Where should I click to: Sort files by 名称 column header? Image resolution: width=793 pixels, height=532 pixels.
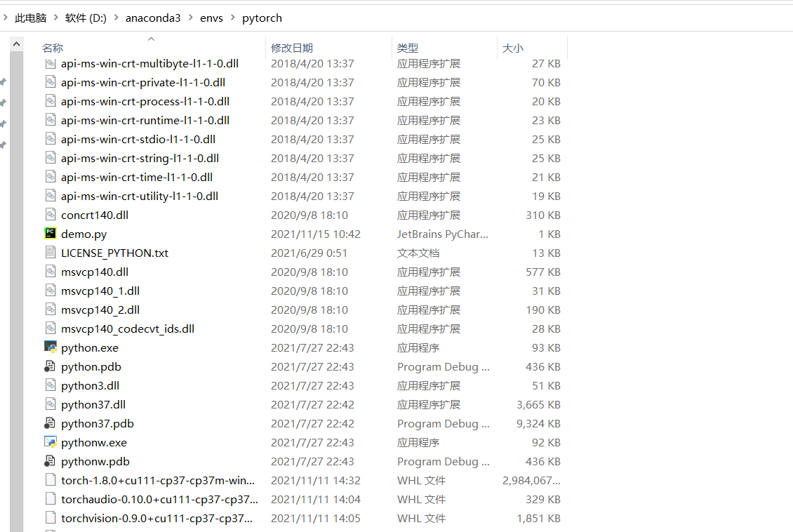52,48
